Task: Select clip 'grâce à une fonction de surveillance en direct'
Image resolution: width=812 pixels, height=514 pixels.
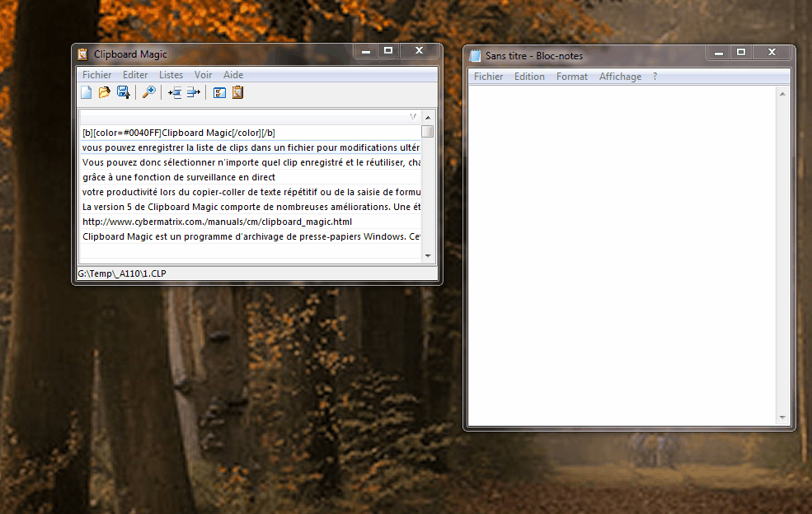Action: coord(250,177)
